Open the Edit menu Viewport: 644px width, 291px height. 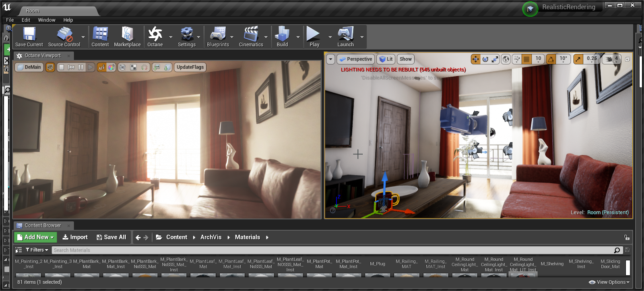[26, 20]
